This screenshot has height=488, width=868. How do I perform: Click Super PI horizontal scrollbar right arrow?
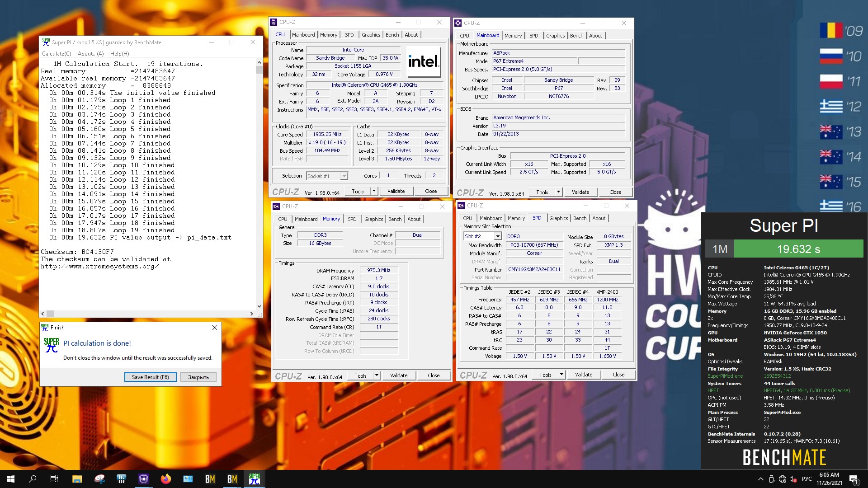(x=252, y=314)
